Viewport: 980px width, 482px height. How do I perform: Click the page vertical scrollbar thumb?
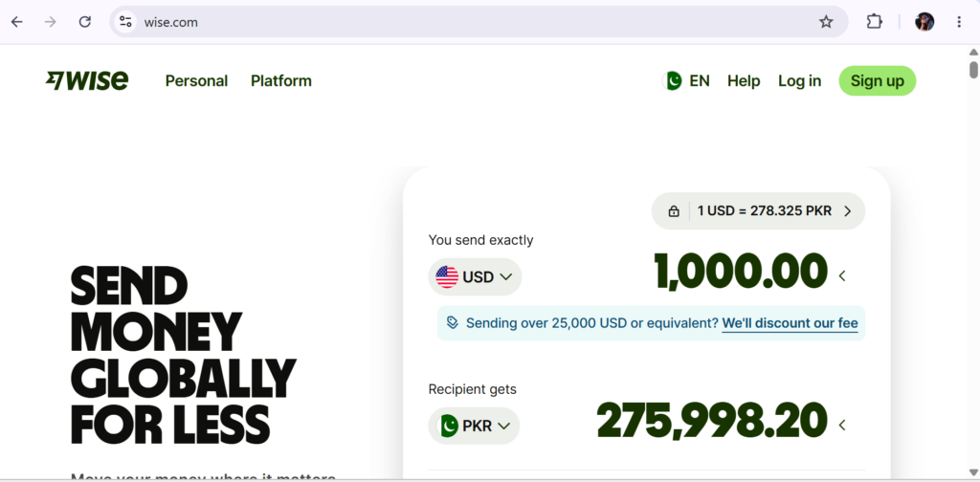tap(973, 69)
